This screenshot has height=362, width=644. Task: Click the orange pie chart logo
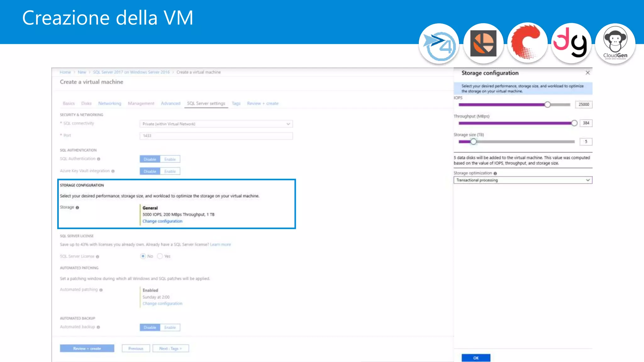coord(483,43)
